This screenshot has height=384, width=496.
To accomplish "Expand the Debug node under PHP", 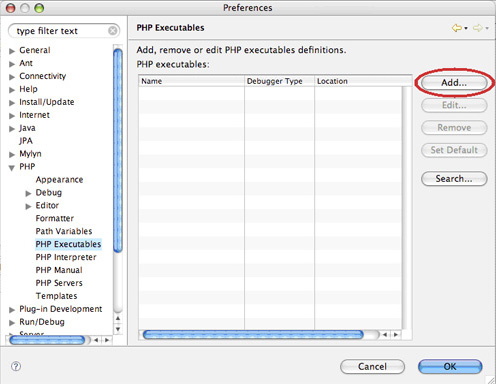I will 28,193.
